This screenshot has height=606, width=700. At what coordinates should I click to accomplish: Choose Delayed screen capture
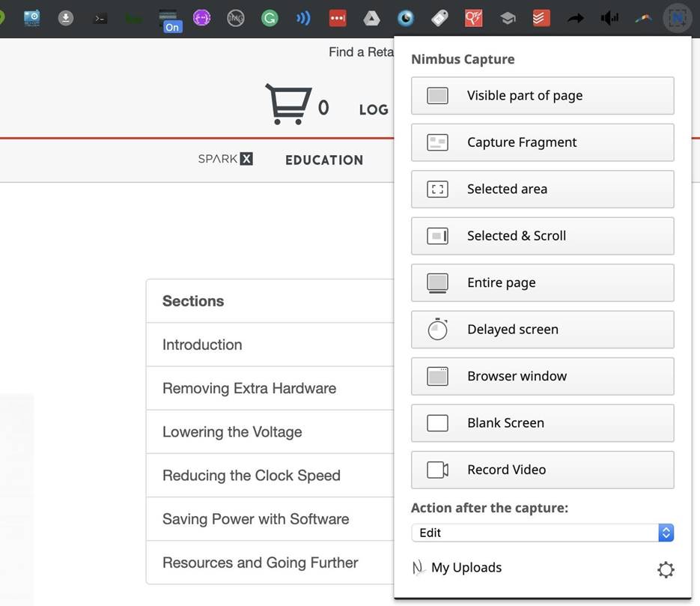tap(543, 330)
